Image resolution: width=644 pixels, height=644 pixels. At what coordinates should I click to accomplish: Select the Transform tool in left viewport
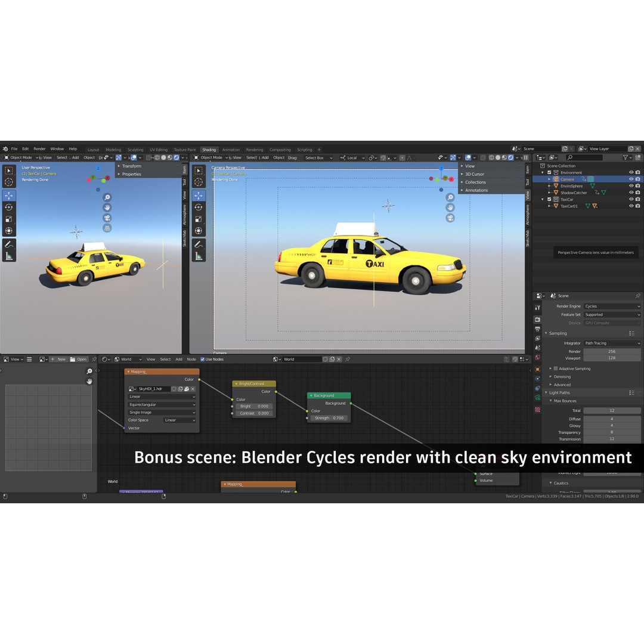click(8, 230)
